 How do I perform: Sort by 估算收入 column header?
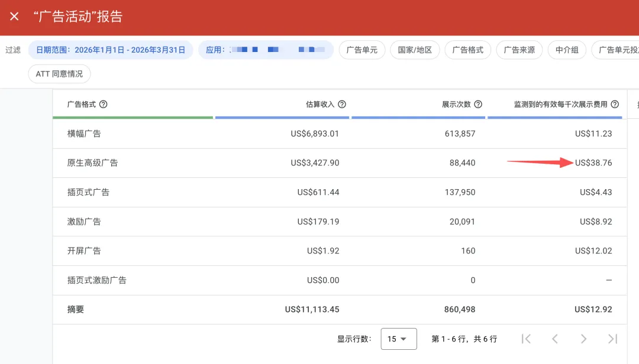[319, 105]
